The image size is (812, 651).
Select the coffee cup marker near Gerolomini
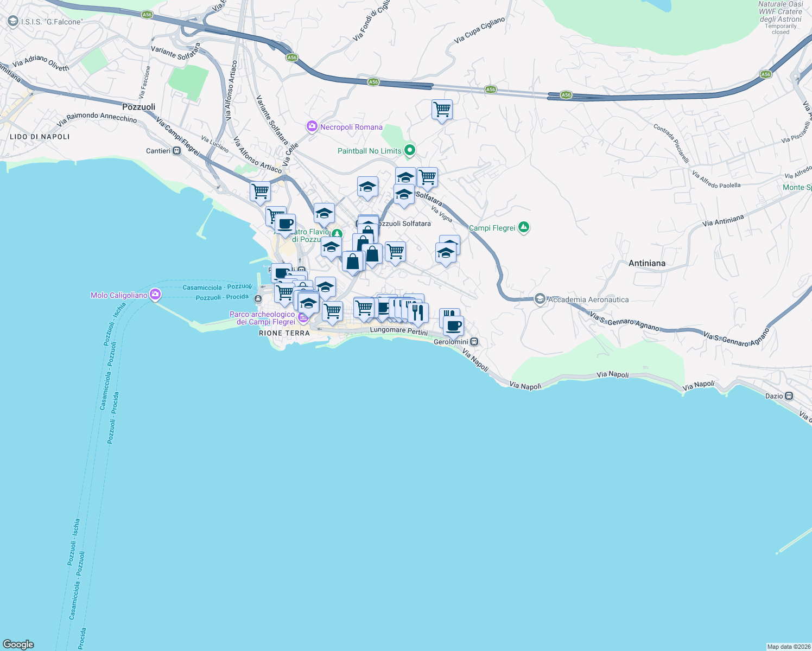tap(452, 325)
